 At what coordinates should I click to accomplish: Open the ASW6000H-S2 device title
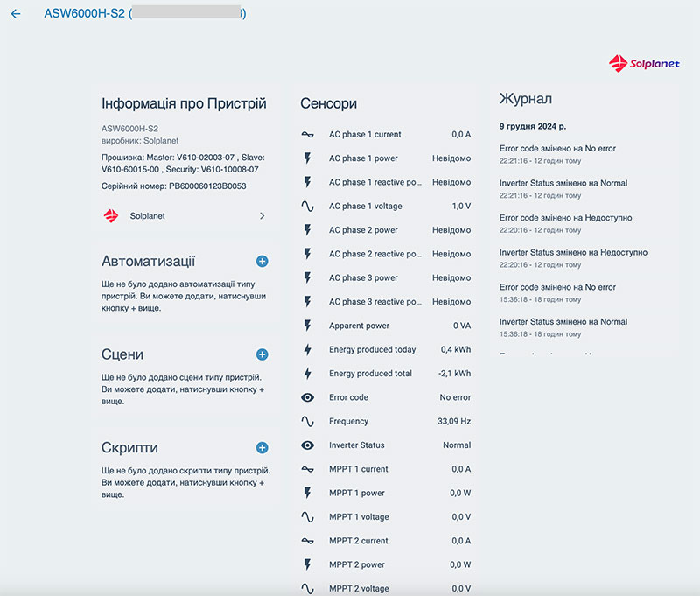click(79, 14)
